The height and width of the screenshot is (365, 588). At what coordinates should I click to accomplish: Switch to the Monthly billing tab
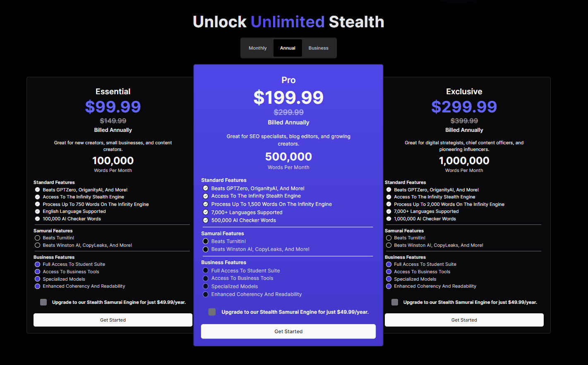pyautogui.click(x=257, y=48)
